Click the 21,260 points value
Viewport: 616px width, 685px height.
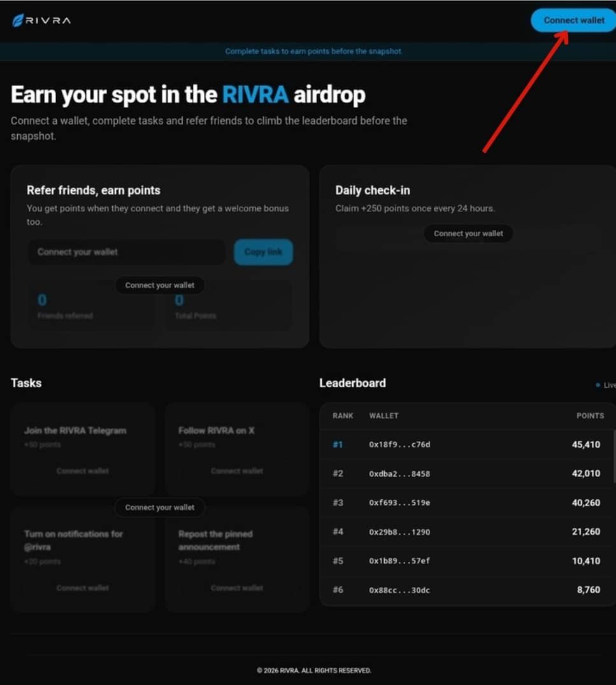pos(586,532)
